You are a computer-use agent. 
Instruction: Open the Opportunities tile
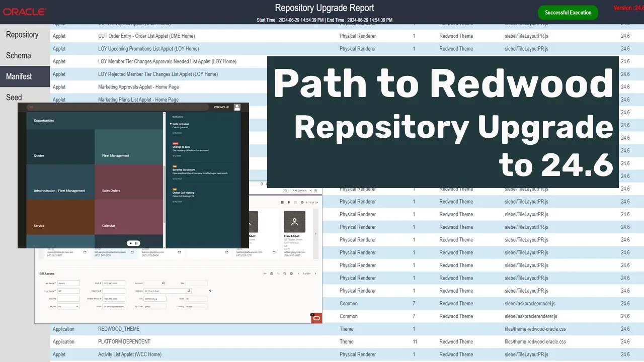tap(60, 121)
